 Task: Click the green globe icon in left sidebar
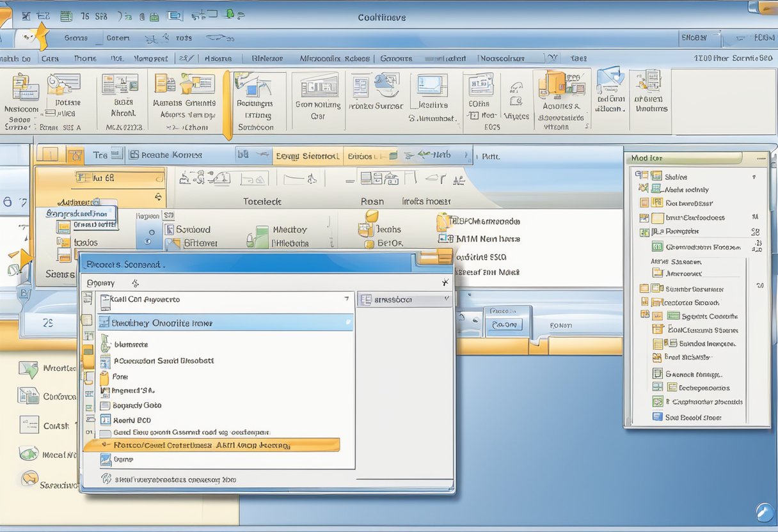[28, 455]
